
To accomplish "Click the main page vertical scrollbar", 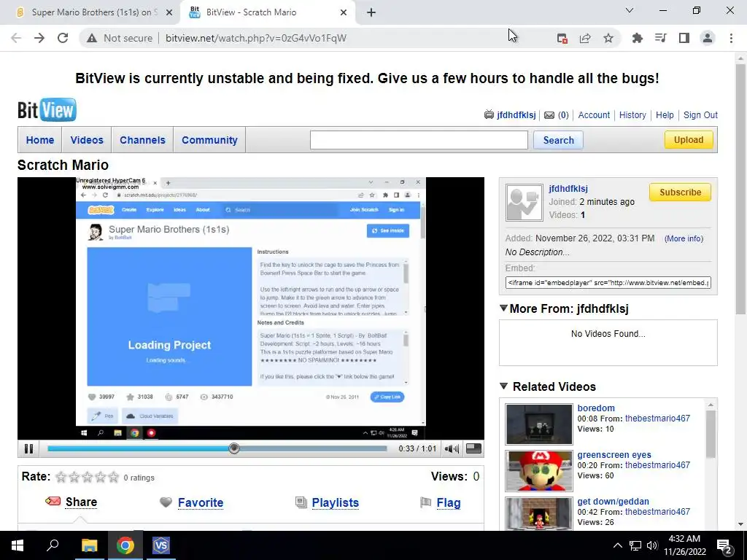I will coord(740,189).
